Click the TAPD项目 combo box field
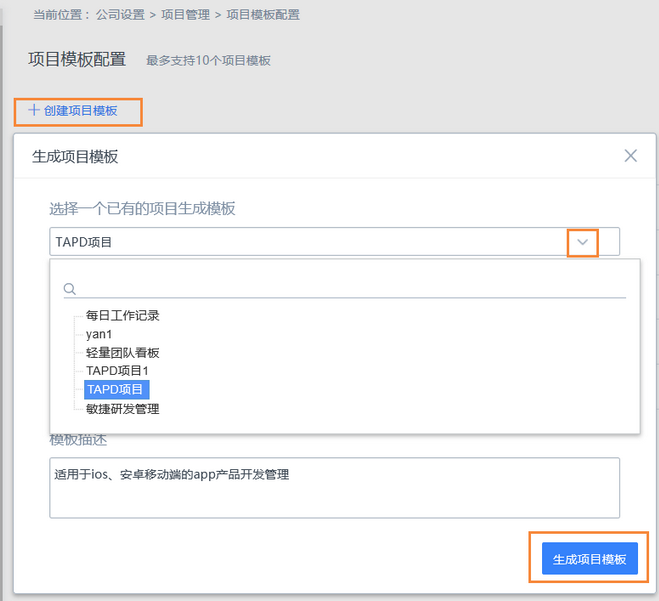 [334, 242]
